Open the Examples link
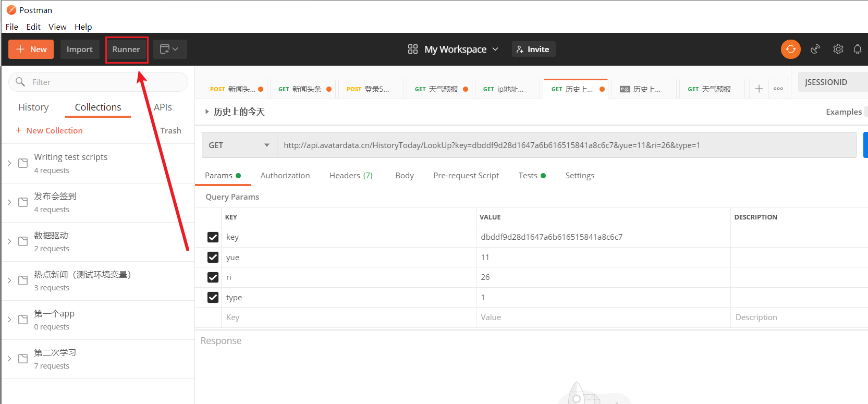 pos(843,112)
